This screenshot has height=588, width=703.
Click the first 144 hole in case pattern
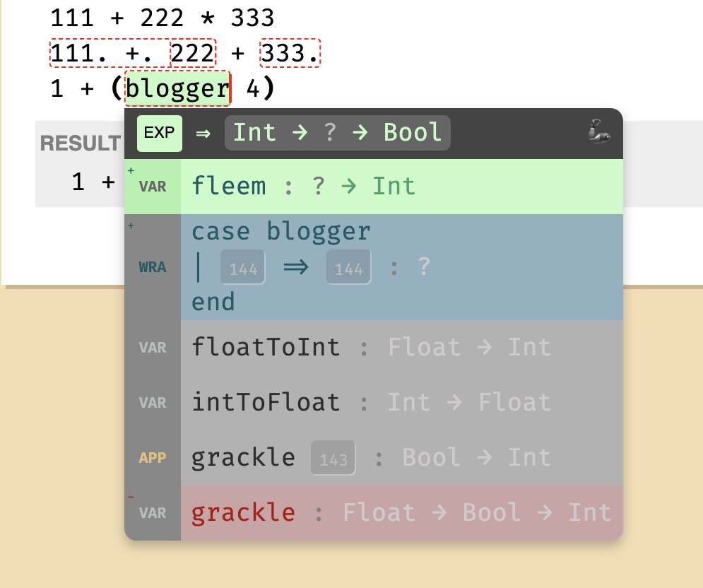click(242, 267)
